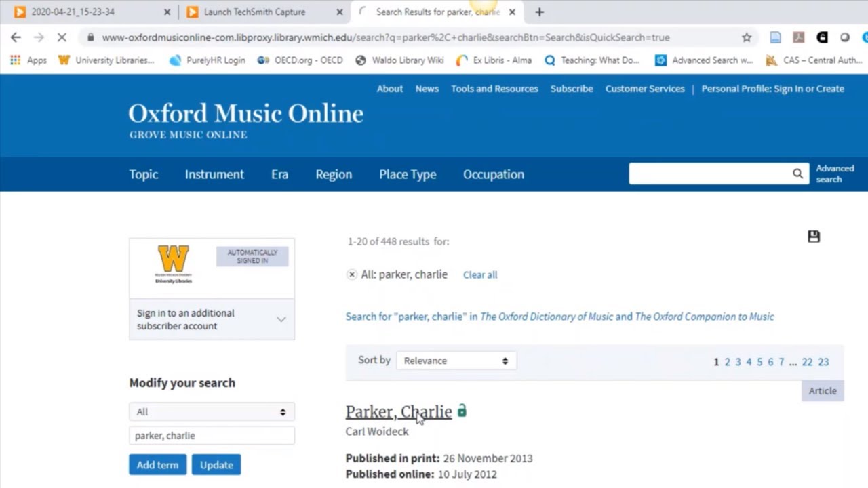
Task: Switch to Launch TechSmith Capture tab
Action: pyautogui.click(x=254, y=12)
